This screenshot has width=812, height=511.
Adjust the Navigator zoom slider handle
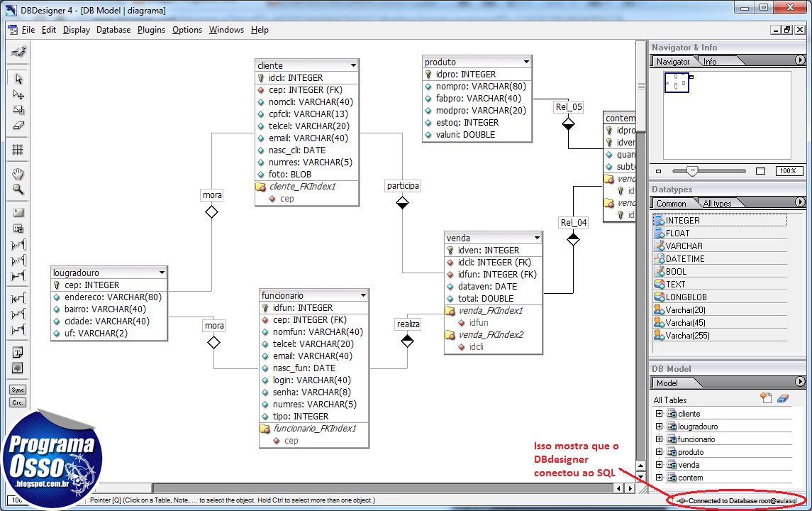[x=692, y=171]
